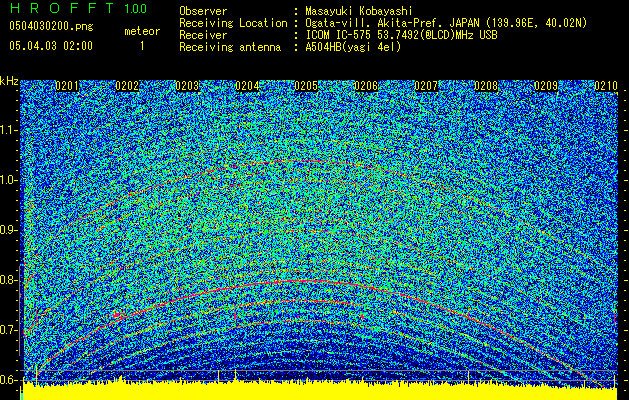This screenshot has width=629, height=400.
Task: Click the HROFFT 1.0.0 title
Action: point(78,8)
